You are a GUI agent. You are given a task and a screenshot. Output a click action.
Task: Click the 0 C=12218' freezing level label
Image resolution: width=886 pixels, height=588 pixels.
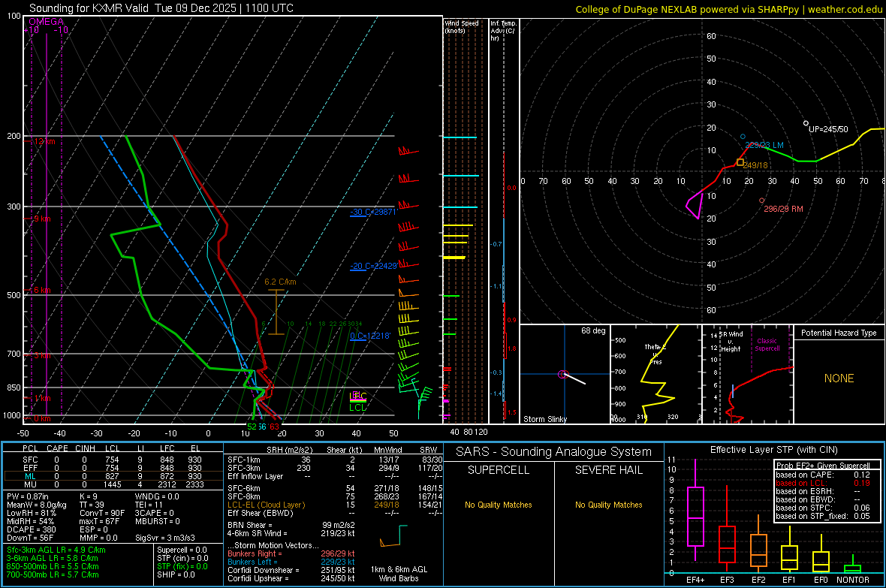tap(370, 335)
